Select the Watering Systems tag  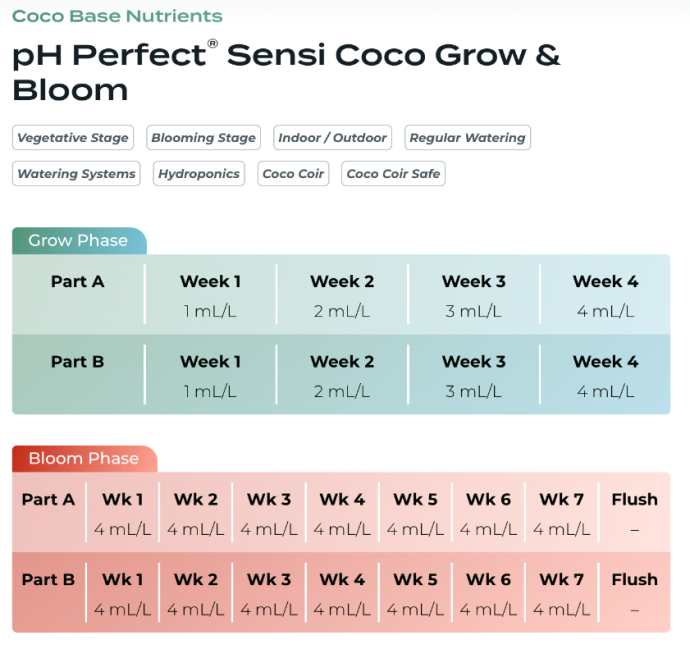76,174
